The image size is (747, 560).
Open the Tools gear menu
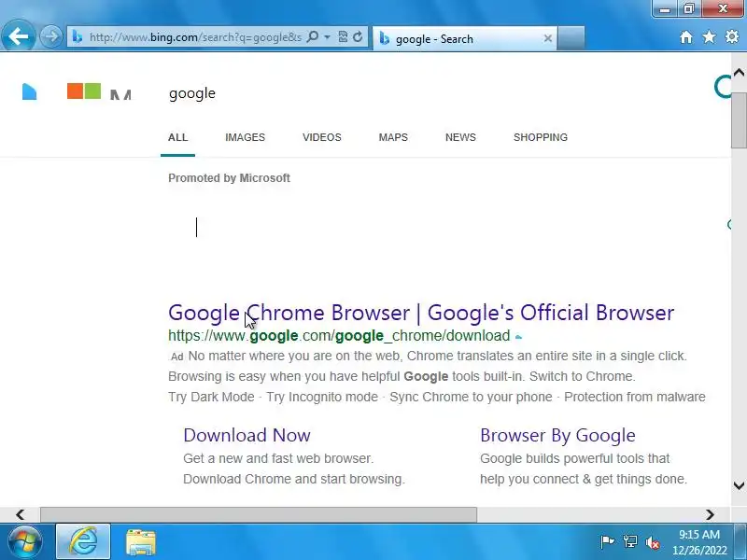(x=732, y=37)
